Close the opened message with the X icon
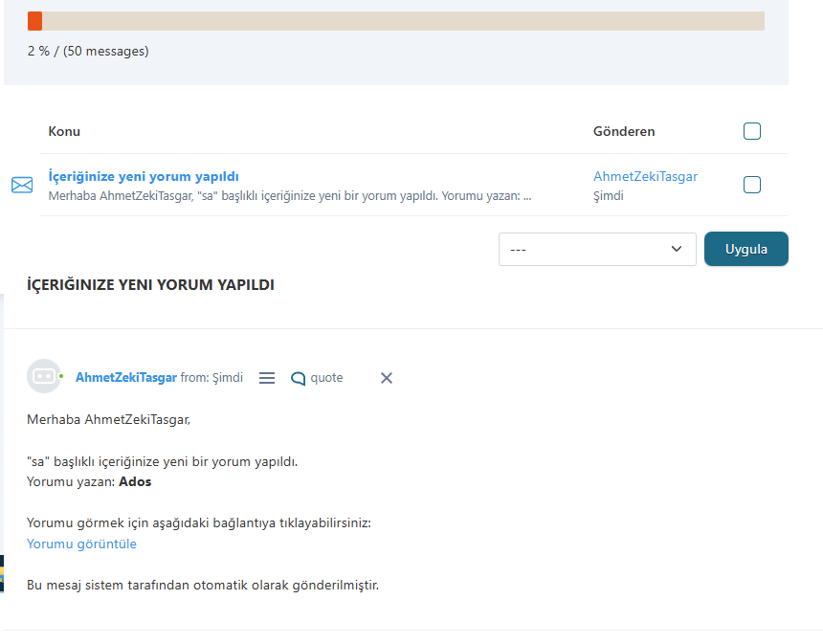The width and height of the screenshot is (823, 644). (x=387, y=378)
